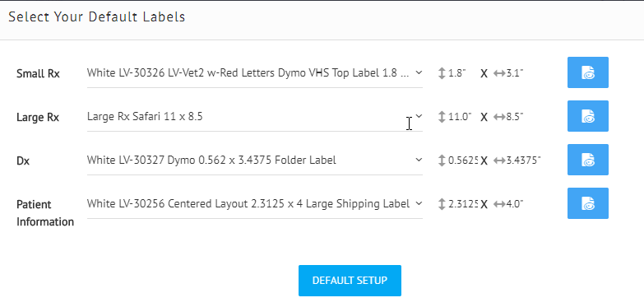Select the Dx 3.4375" width value

523,160
